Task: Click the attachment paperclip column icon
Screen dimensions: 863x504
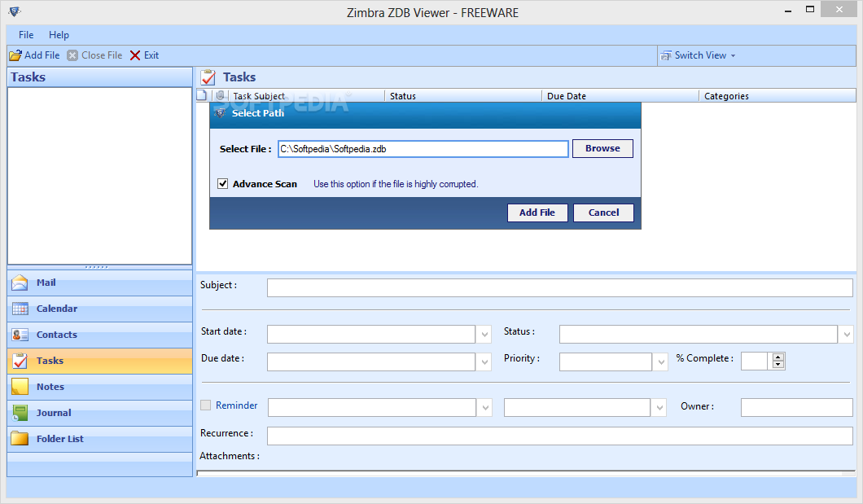Action: tap(220, 95)
